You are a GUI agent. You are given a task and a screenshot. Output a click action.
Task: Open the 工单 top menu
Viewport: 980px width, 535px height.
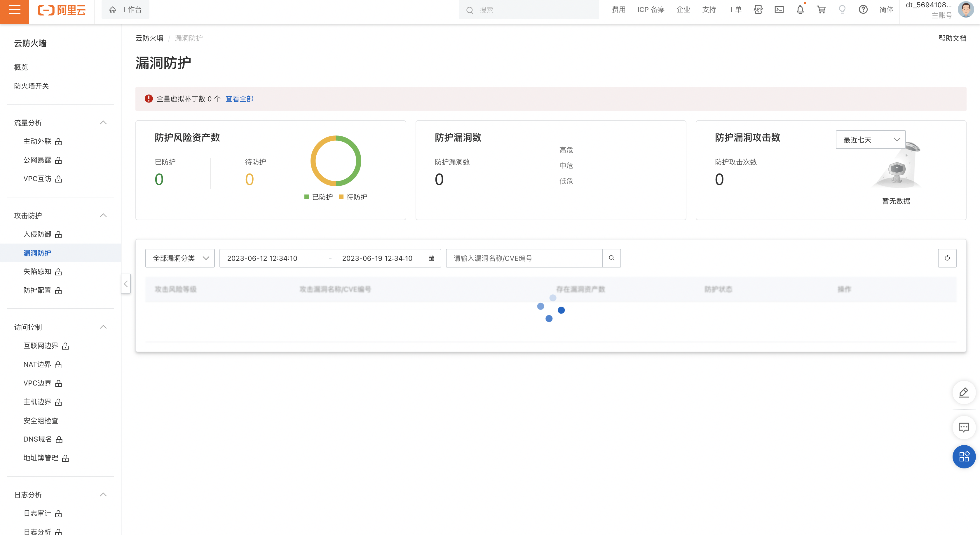pos(735,10)
